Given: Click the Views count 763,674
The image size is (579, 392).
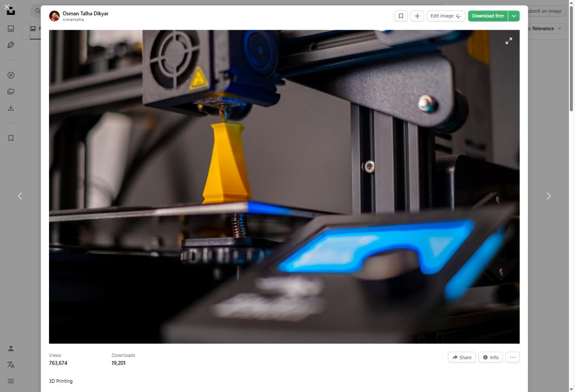Looking at the screenshot, I should point(58,363).
